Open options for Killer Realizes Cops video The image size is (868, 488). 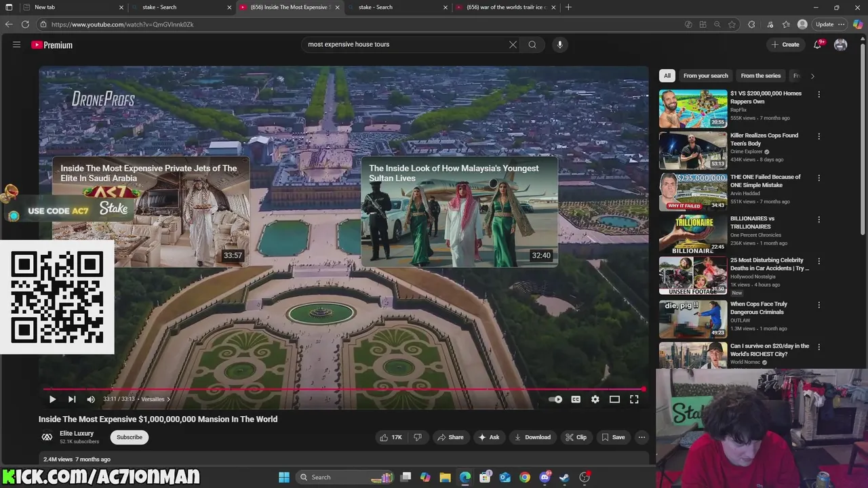click(818, 136)
